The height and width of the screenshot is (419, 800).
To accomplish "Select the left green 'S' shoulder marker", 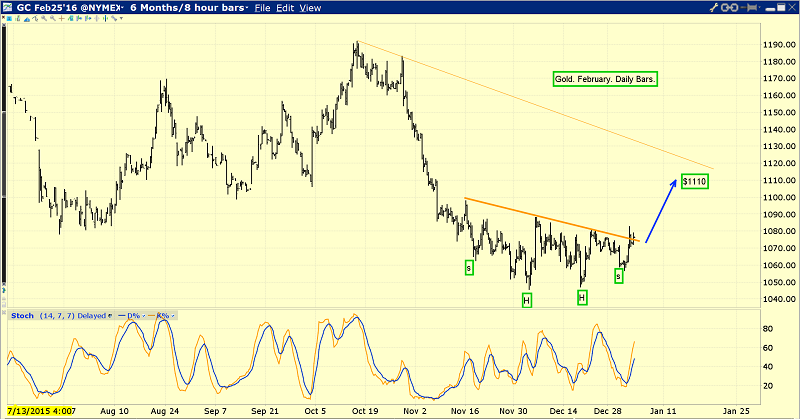I will pyautogui.click(x=468, y=267).
